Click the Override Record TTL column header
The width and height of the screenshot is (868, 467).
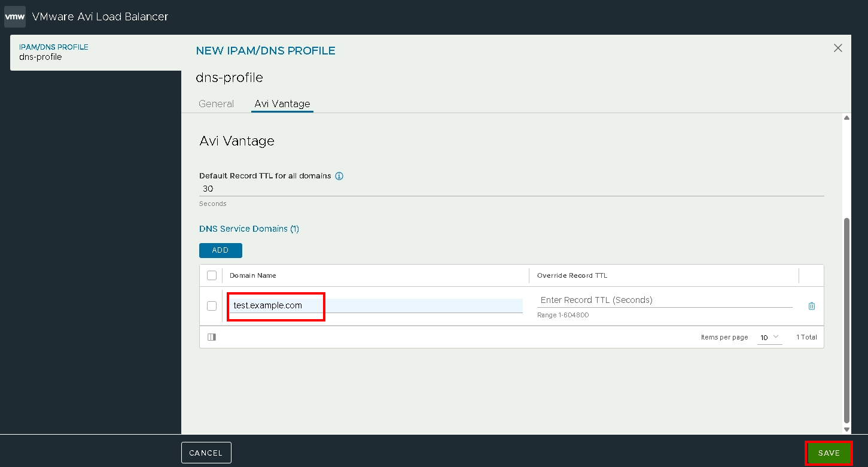(x=572, y=275)
